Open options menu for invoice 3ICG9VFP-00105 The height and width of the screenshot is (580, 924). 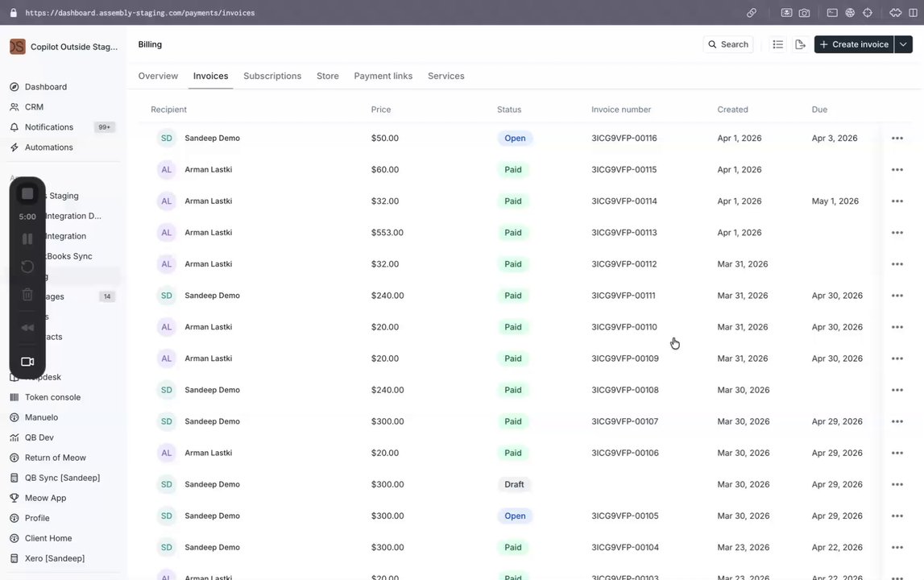click(x=897, y=516)
